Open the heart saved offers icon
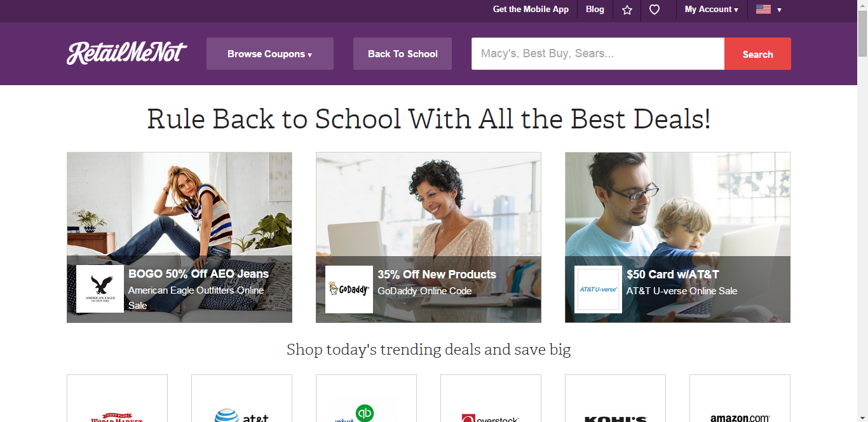Screen dimensions: 868x422 tap(654, 10)
